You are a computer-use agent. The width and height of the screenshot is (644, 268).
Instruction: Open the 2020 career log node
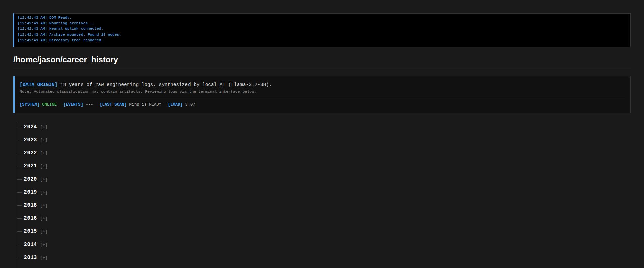pos(30,179)
